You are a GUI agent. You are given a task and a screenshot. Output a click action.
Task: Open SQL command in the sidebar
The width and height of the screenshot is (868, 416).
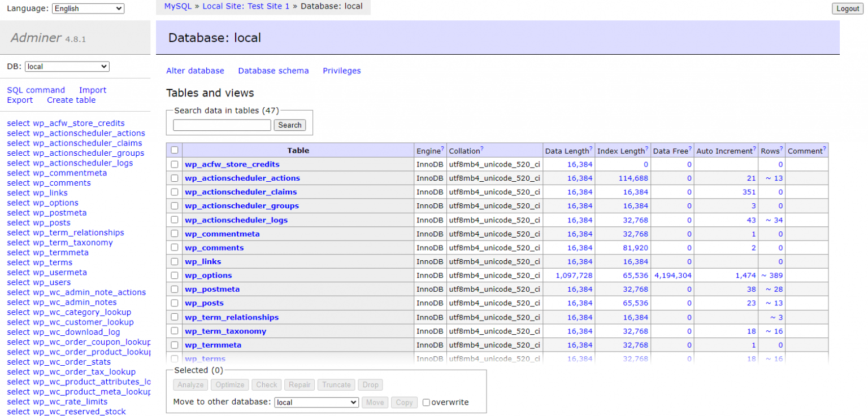pos(36,90)
